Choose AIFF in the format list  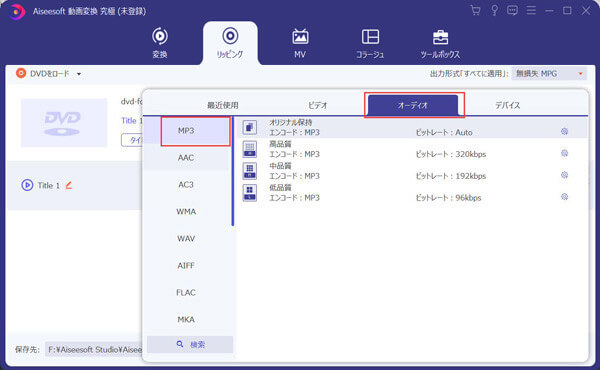[x=186, y=266]
